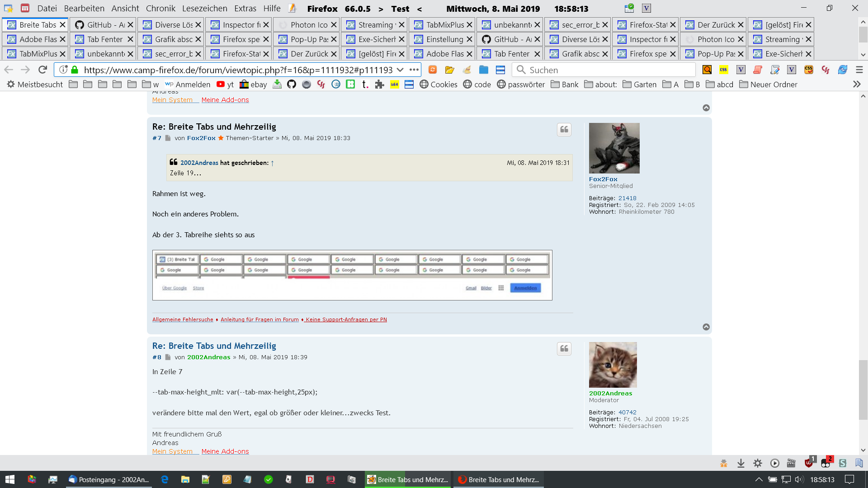This screenshot has width=868, height=488.
Task: Open the Lesezeichen menu
Action: coord(204,8)
